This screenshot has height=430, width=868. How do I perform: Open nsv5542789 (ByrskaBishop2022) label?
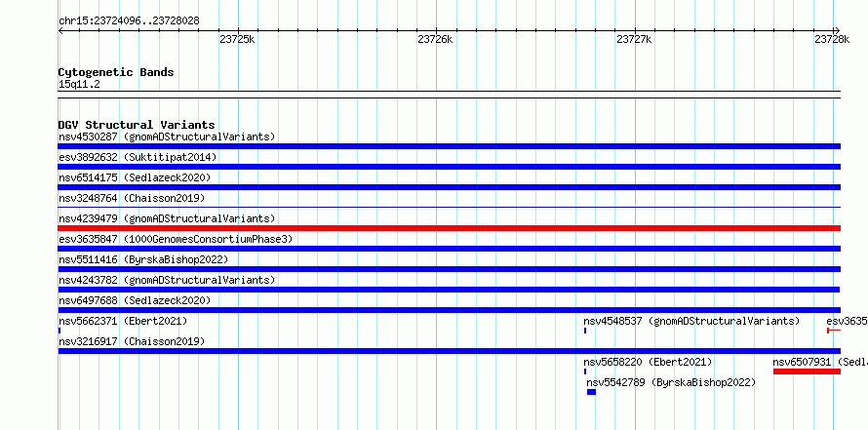coord(671,382)
